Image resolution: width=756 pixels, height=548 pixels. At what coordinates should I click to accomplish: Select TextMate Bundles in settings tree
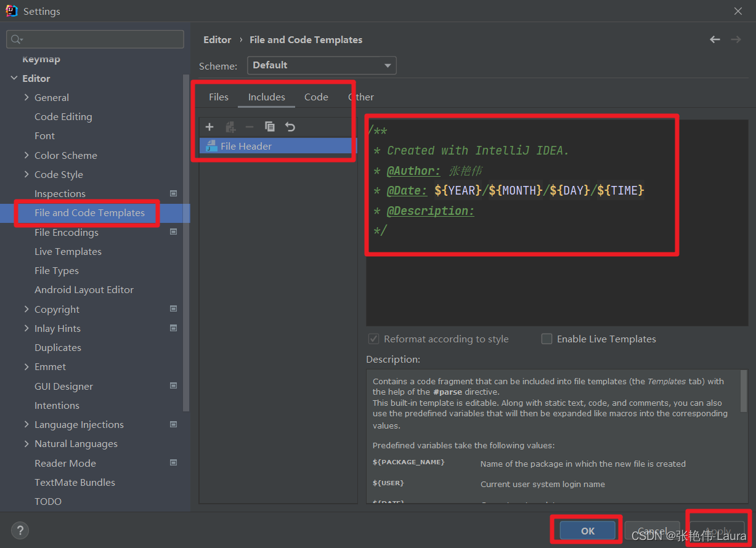(75, 482)
